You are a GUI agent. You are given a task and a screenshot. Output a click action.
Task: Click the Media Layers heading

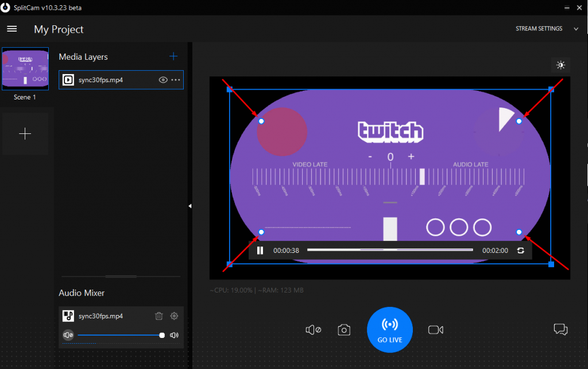coord(83,57)
